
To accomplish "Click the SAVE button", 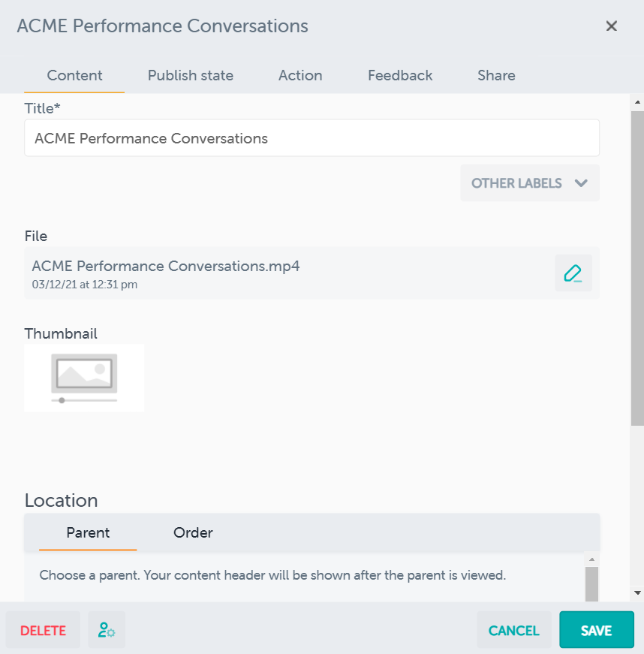I will click(596, 631).
